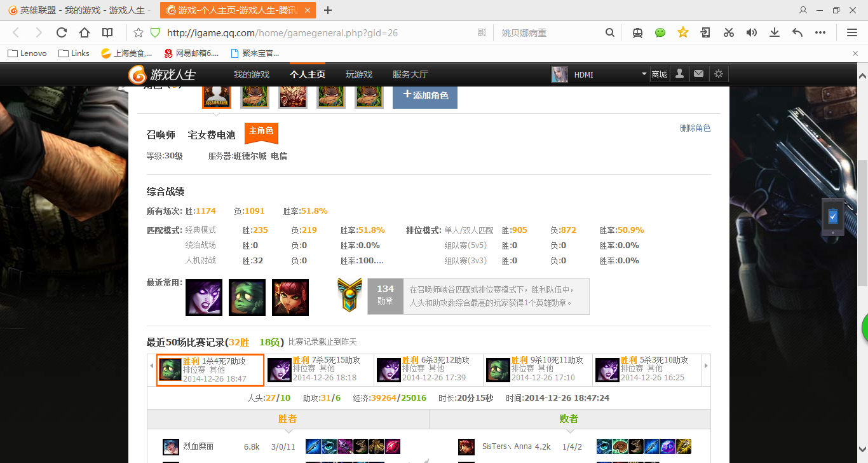
Task: Click the 游戏人生 site logo
Action: pyautogui.click(x=163, y=75)
